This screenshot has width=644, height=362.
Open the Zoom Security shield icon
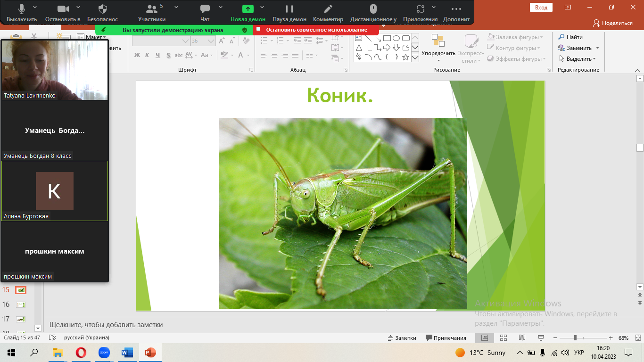click(x=102, y=9)
